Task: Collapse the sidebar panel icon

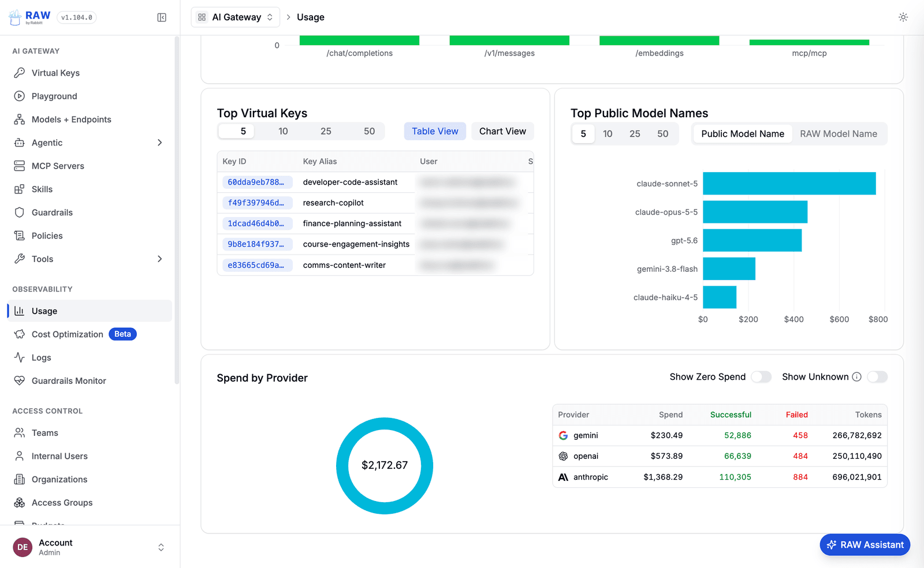Action: pyautogui.click(x=162, y=17)
